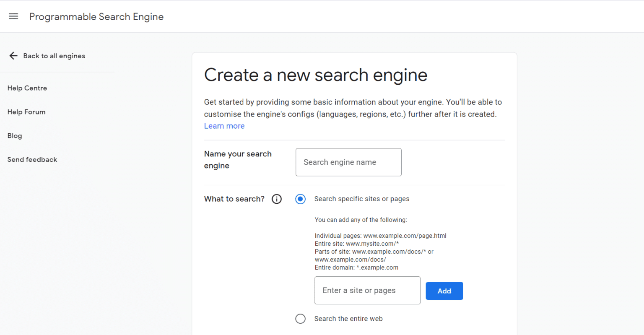Open the 'Learn more' link
Image resolution: width=644 pixels, height=335 pixels.
[224, 126]
